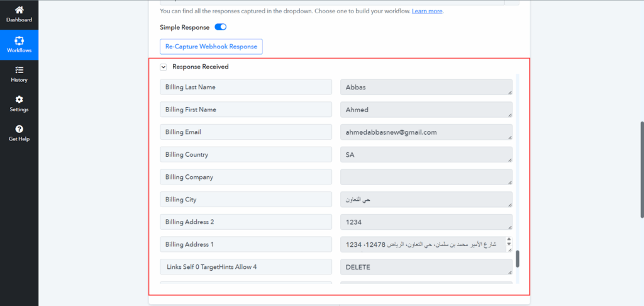The height and width of the screenshot is (306, 644).
Task: Click the Billing Address 2 label field
Action: pyautogui.click(x=246, y=222)
